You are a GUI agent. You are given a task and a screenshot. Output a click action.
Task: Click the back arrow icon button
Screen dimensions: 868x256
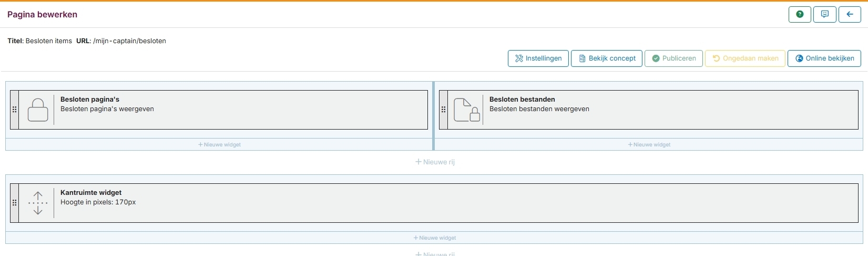(x=850, y=15)
